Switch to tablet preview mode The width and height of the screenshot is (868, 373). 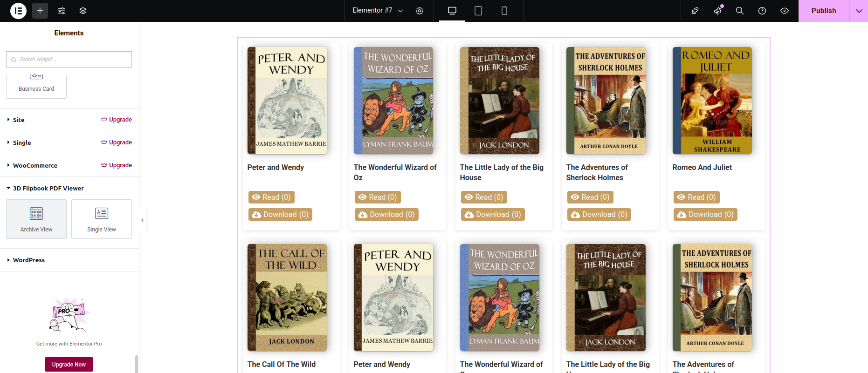click(x=478, y=11)
